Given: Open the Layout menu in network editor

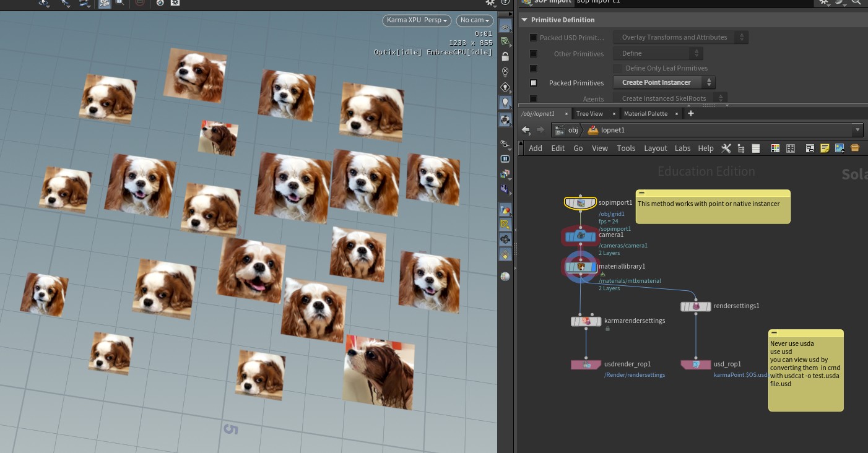Looking at the screenshot, I should click(655, 149).
